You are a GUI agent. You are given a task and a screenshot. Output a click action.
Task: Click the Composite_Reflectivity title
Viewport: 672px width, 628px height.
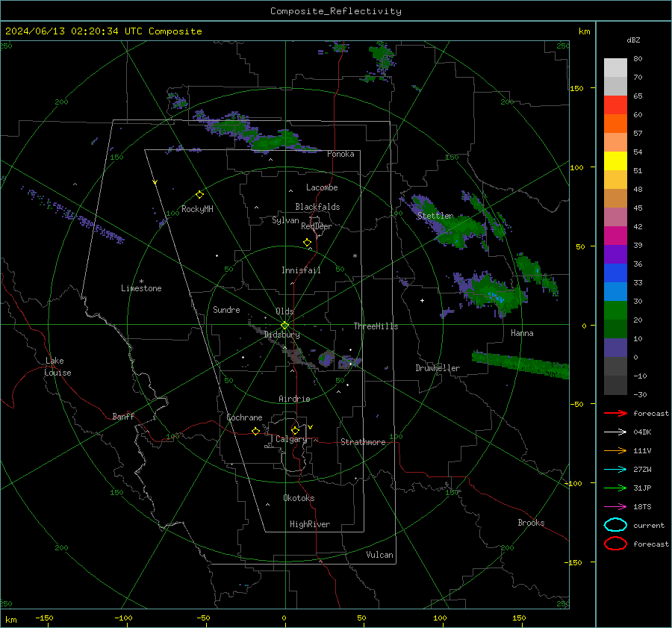click(335, 11)
